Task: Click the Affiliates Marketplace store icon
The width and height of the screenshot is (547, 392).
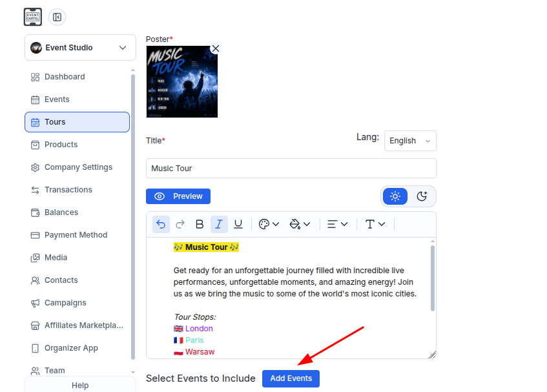Action: (36, 325)
